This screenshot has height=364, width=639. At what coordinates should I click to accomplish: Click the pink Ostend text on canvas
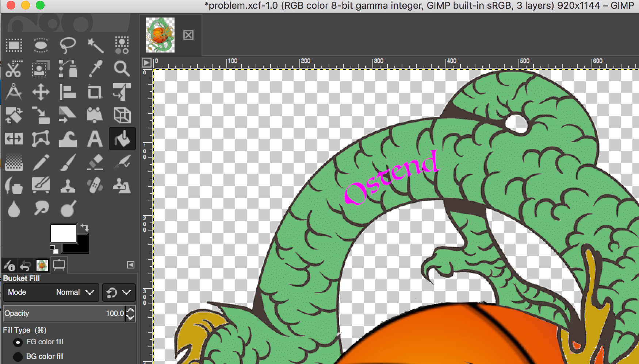pos(391,177)
